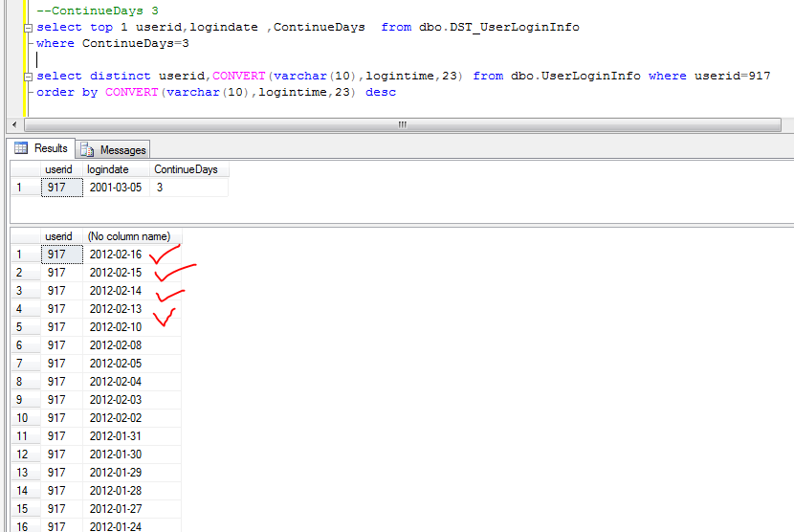Click the 2012-02-02 date cell

(x=132, y=418)
